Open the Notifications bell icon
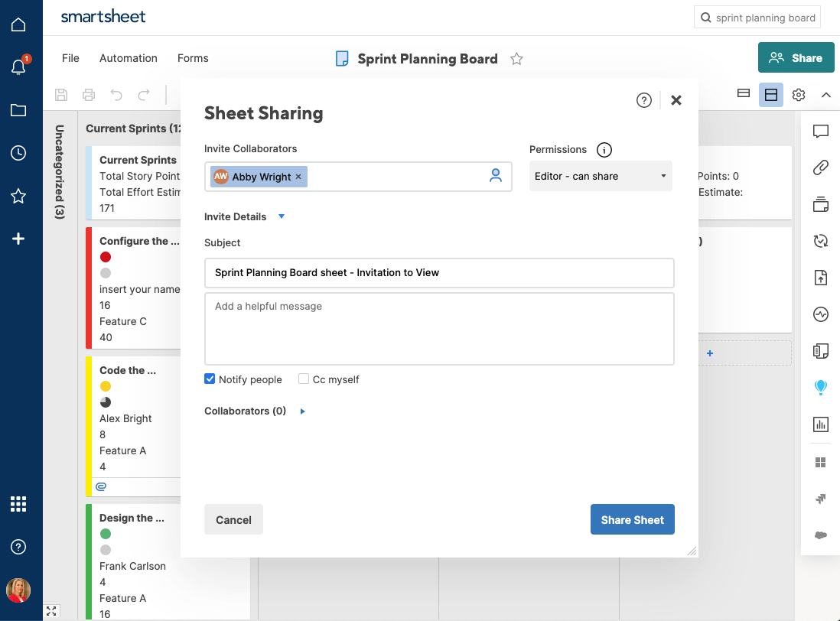The image size is (840, 621). [x=18, y=67]
